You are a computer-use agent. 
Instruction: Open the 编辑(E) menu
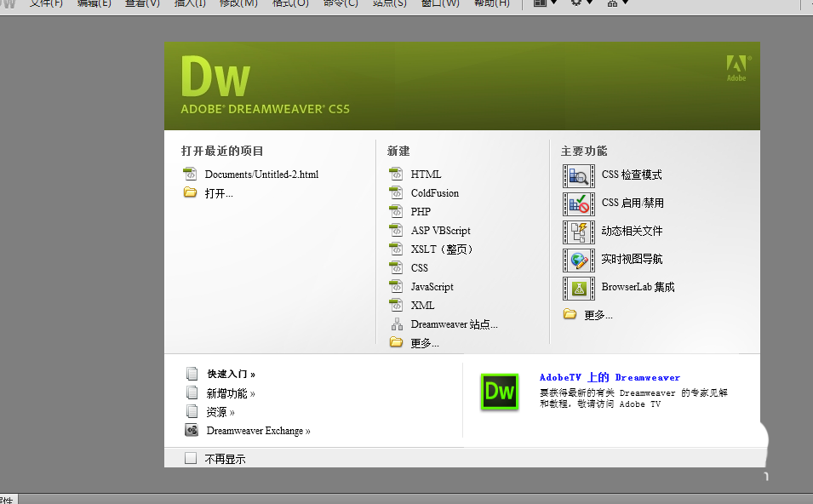coord(94,3)
